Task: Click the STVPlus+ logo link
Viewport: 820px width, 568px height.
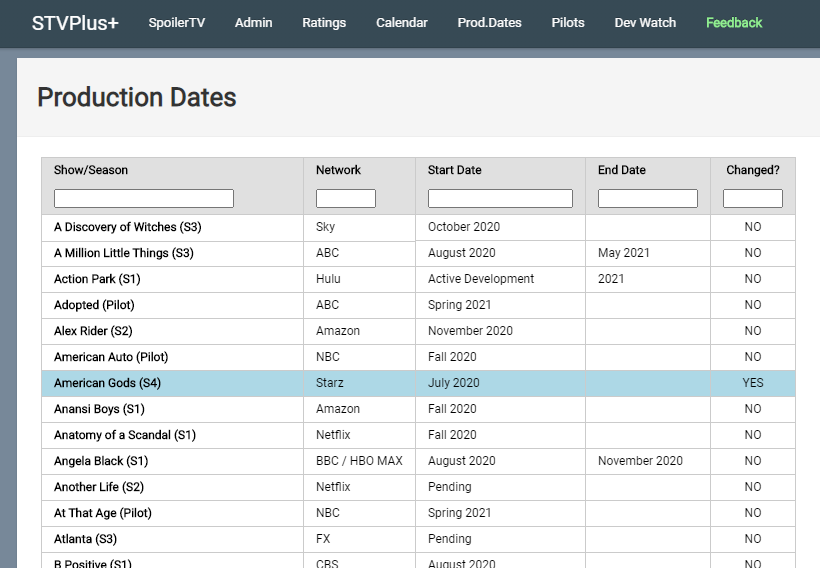Action: click(75, 22)
